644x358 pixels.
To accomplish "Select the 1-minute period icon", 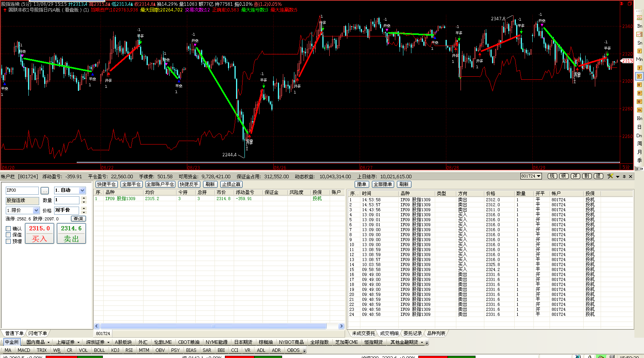I will tap(639, 51).
